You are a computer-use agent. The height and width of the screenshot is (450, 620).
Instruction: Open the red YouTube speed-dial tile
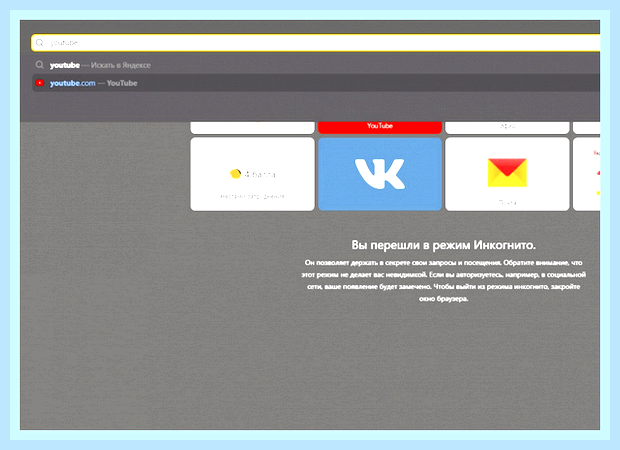point(380,127)
